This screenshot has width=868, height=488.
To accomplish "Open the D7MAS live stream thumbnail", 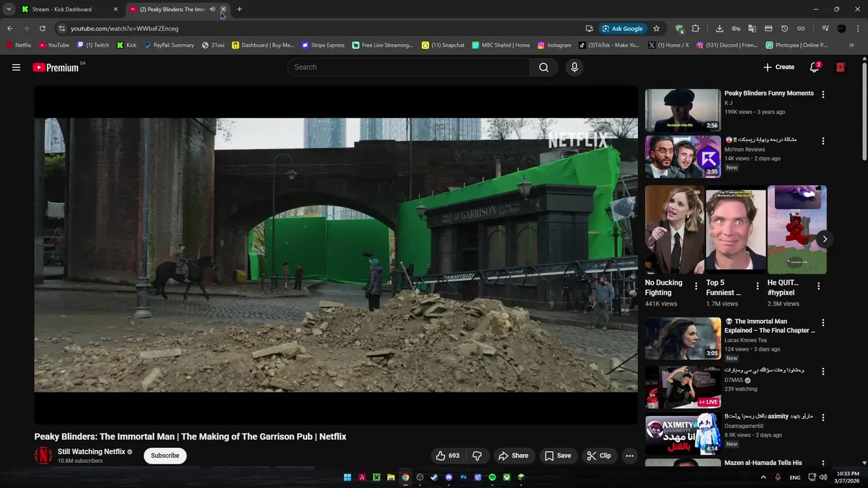I will (x=683, y=387).
